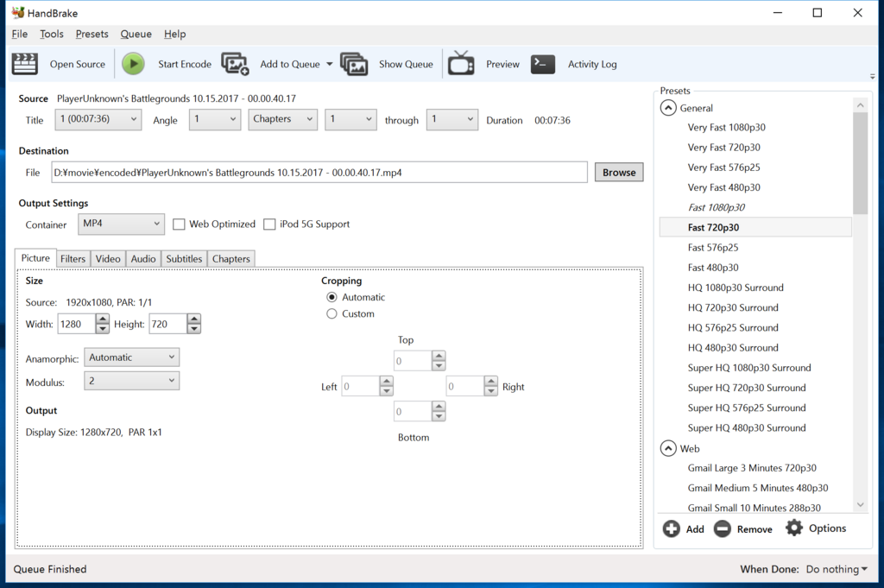The height and width of the screenshot is (588, 884).
Task: Click the Preview television icon
Action: click(x=461, y=63)
